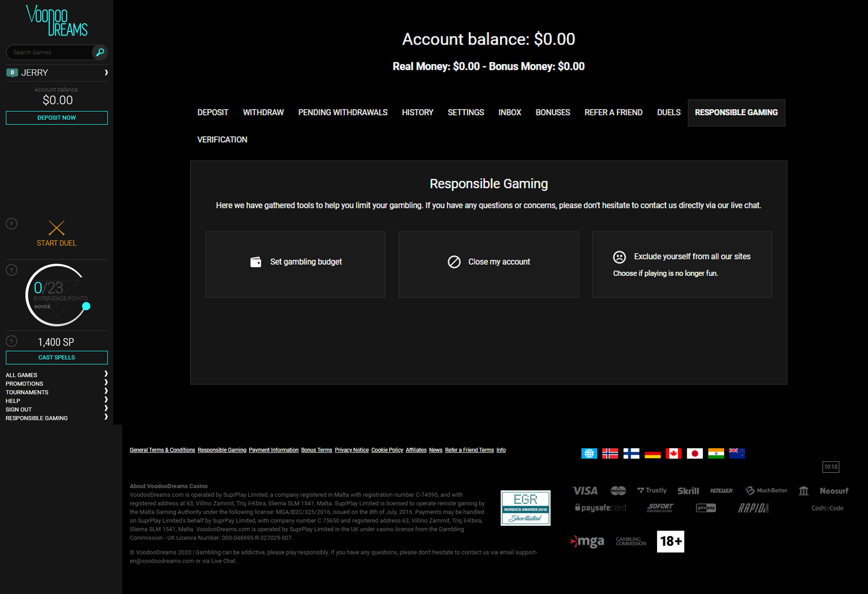Click the Cast Spells button
Image resolution: width=868 pixels, height=594 pixels.
[x=57, y=358]
